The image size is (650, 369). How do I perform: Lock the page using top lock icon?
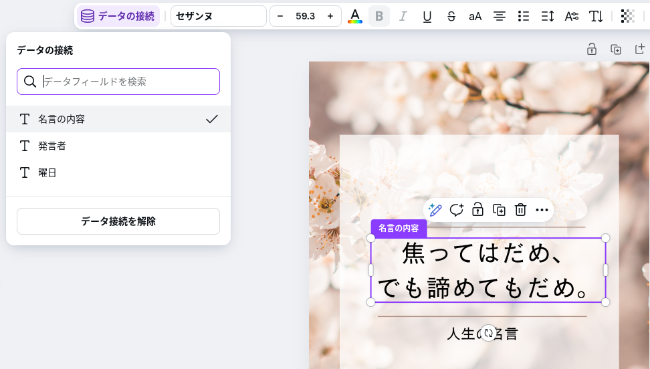592,49
